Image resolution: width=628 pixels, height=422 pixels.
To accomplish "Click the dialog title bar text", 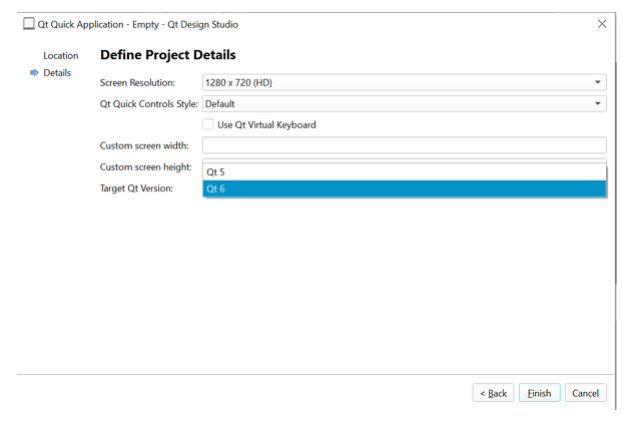I will pos(138,24).
